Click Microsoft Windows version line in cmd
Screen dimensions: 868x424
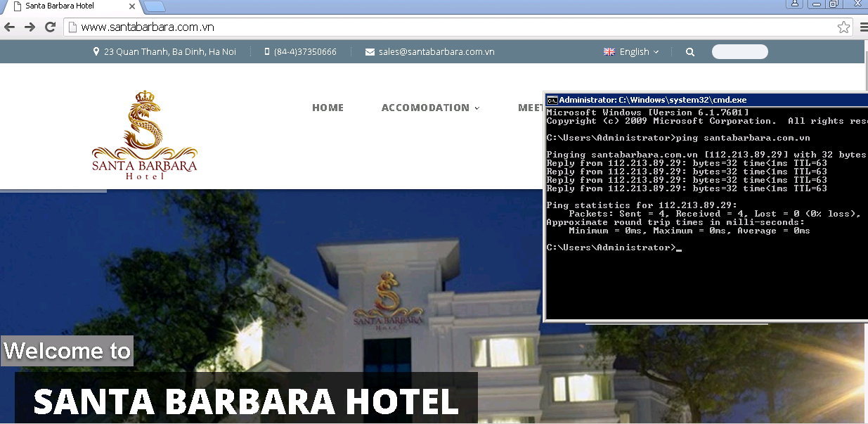(x=647, y=113)
